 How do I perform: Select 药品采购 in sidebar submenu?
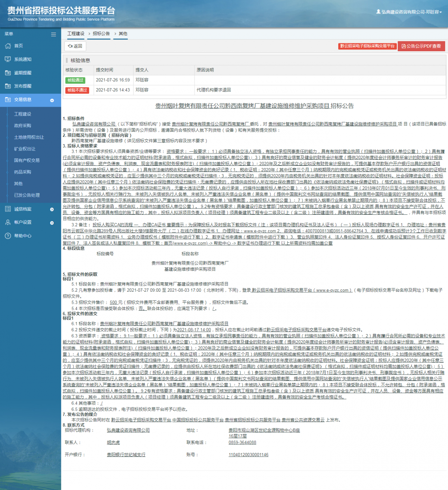click(x=22, y=172)
